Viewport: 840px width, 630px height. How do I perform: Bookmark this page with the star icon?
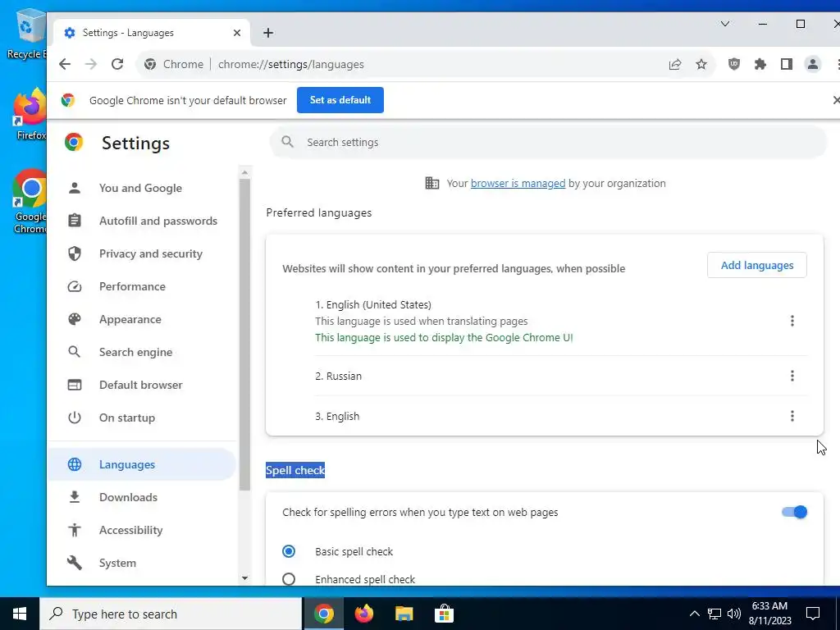701,64
